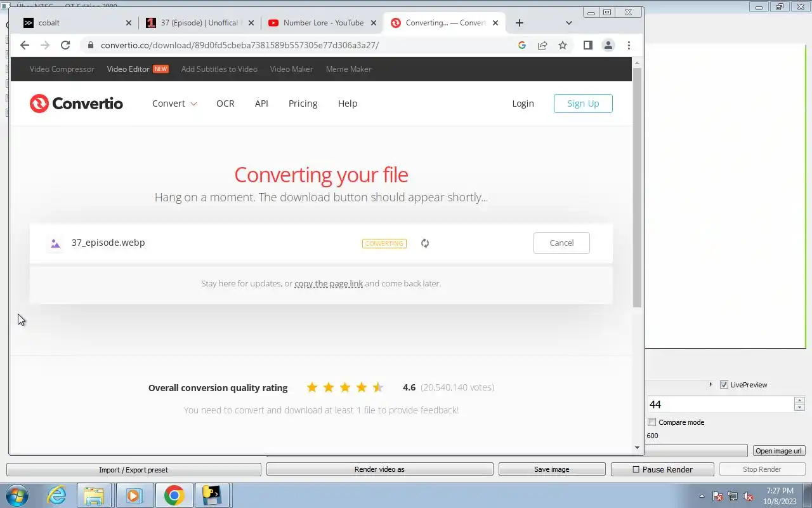The width and height of the screenshot is (812, 508).
Task: Open Windows Media Player on taskbar
Action: coord(134,495)
